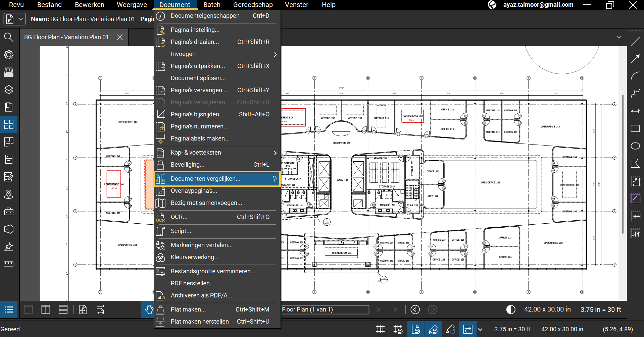
Task: Click the user account email
Action: [x=538, y=5]
